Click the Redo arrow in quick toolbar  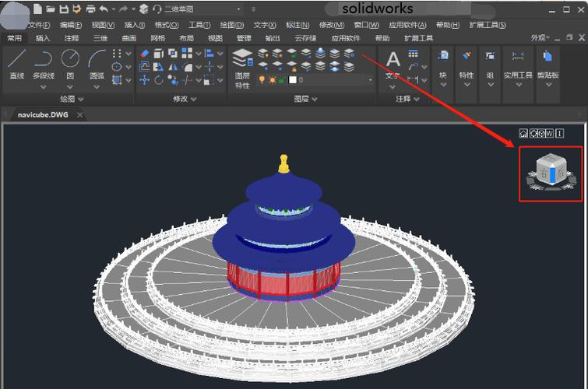(123, 9)
